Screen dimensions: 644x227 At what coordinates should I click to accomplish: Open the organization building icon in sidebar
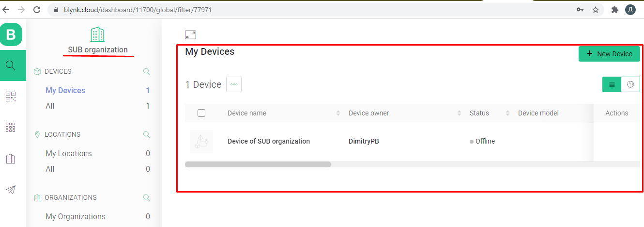11,159
